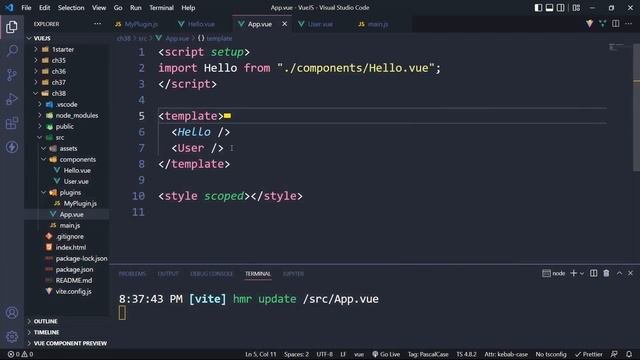Collapse the ch38 folder
The height and width of the screenshot is (360, 640).
[x=36, y=93]
